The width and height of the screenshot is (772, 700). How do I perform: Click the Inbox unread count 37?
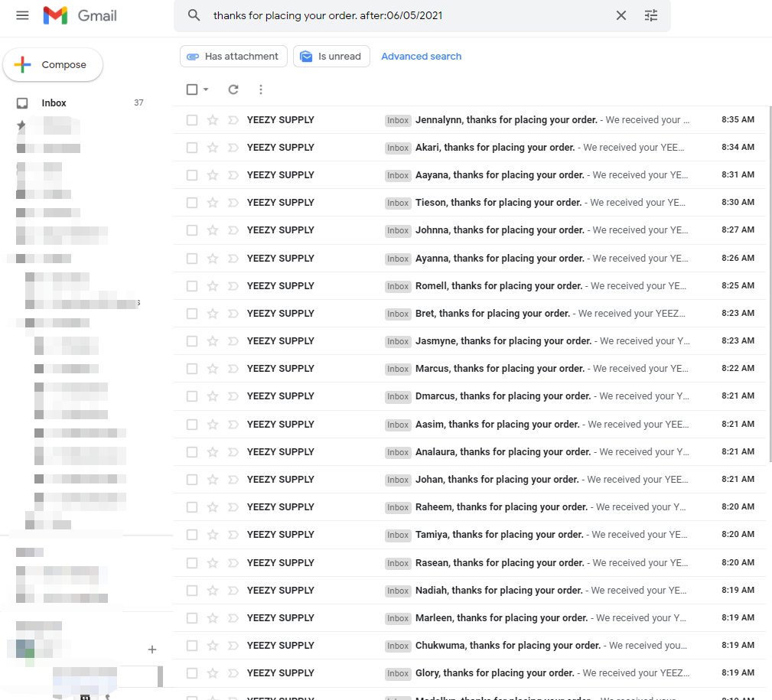(x=138, y=103)
